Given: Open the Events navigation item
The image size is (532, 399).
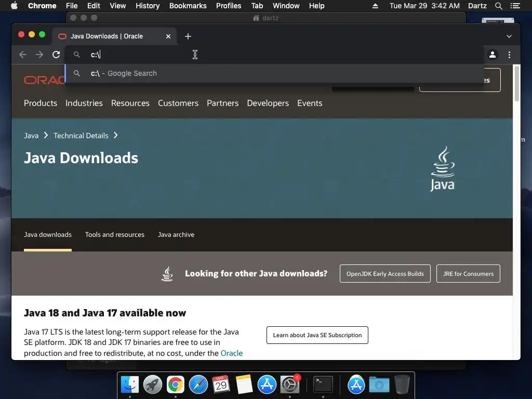Looking at the screenshot, I should coord(310,103).
